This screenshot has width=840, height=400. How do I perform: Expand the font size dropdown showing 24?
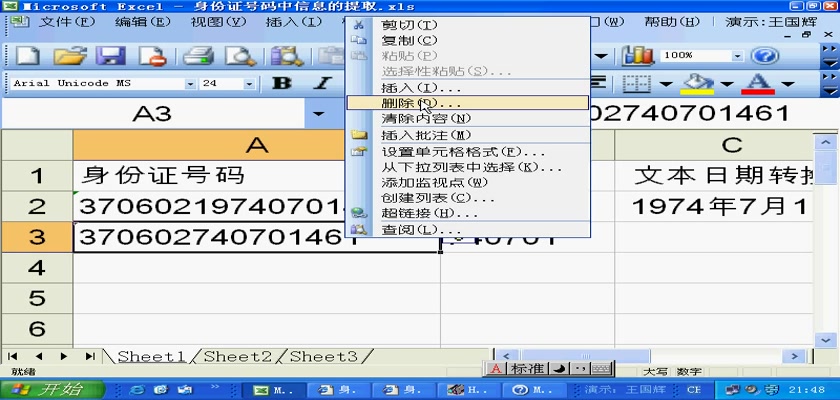pos(250,84)
